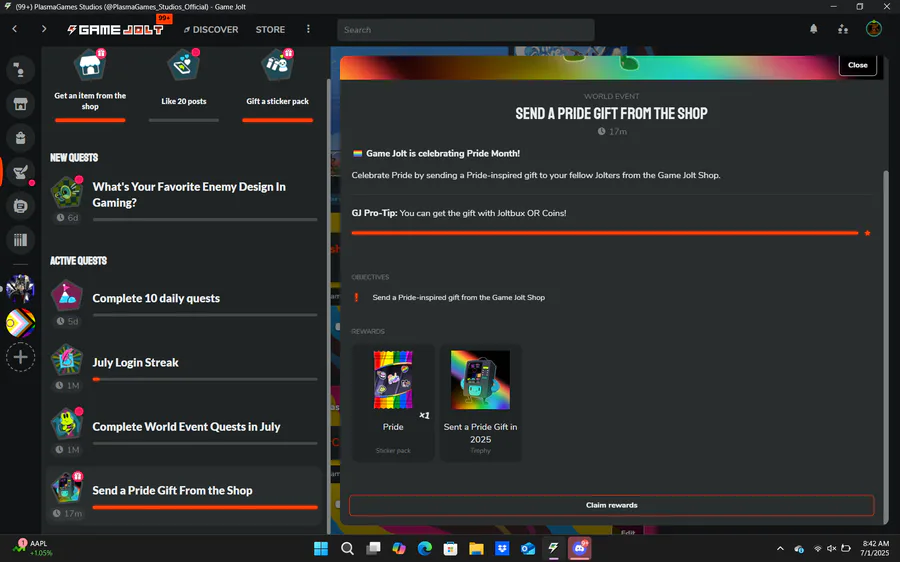Open 'Gift a sticker pack' daily quest
This screenshot has width=900, height=562.
tap(277, 85)
